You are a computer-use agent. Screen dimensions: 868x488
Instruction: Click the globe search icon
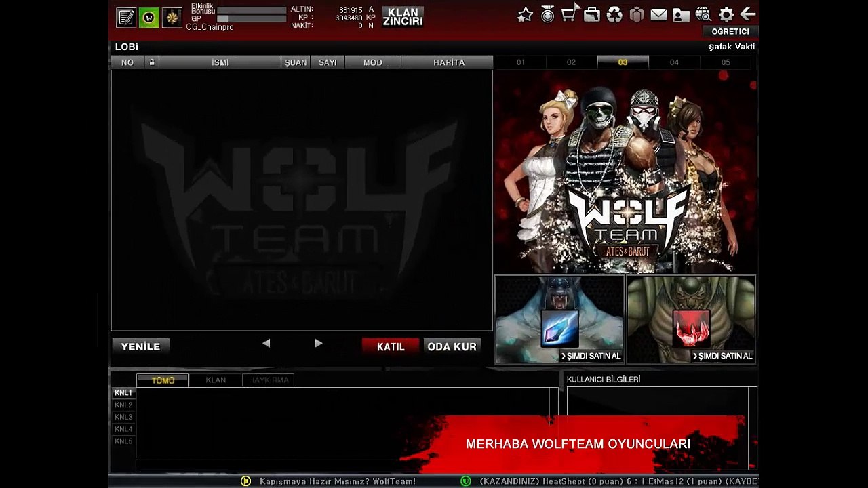click(x=703, y=15)
